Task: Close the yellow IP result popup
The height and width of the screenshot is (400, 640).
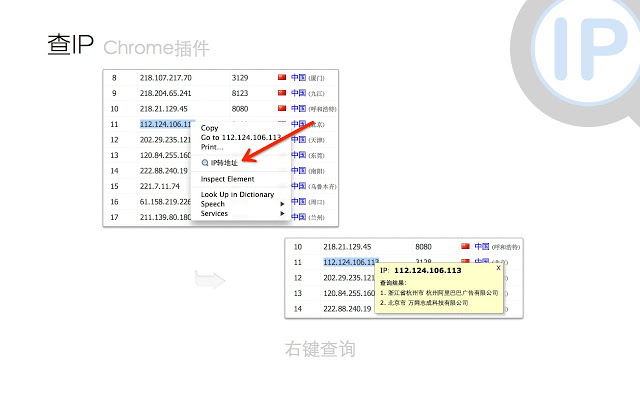Action: (498, 268)
